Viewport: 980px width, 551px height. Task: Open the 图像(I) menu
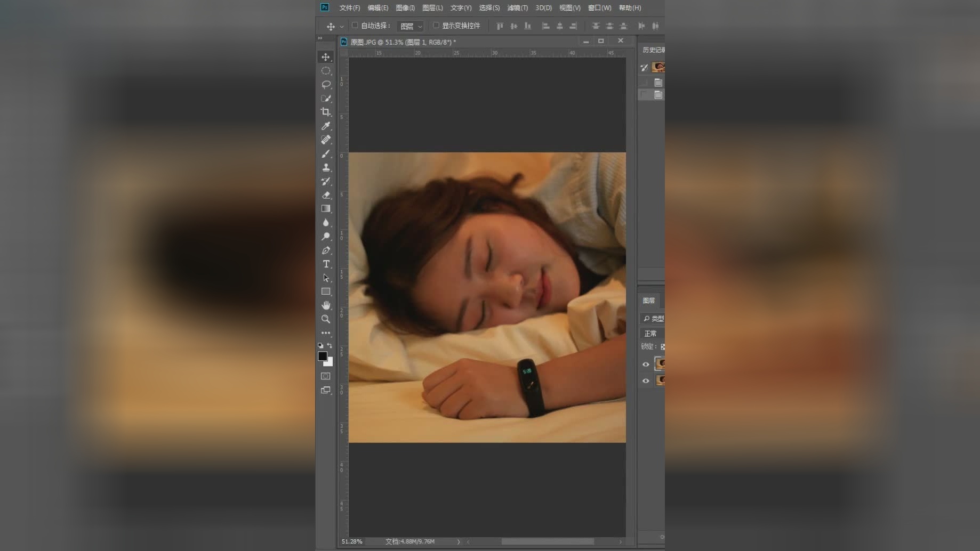coord(405,8)
